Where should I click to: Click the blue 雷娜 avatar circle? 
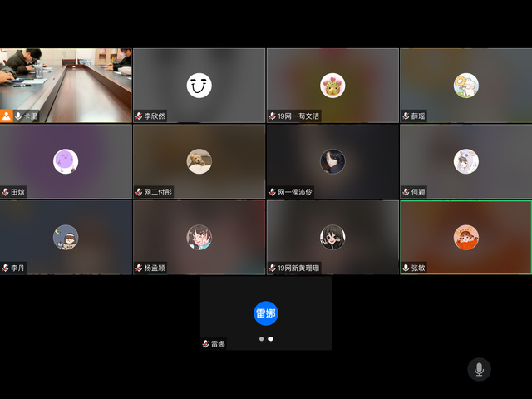[x=266, y=313]
